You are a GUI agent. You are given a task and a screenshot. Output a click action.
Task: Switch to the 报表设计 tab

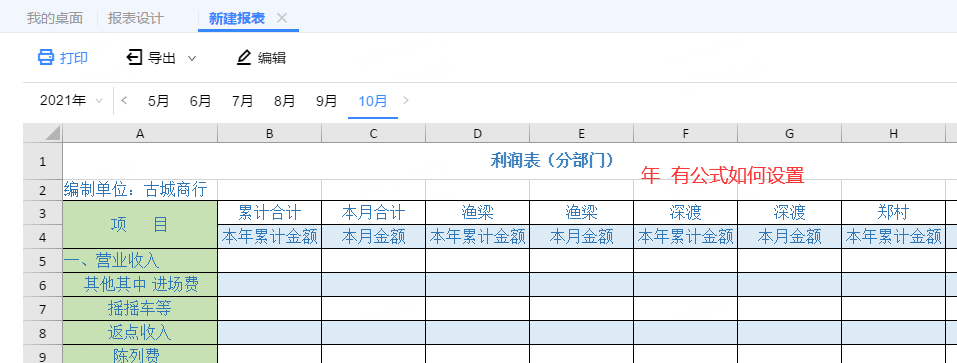coord(135,18)
